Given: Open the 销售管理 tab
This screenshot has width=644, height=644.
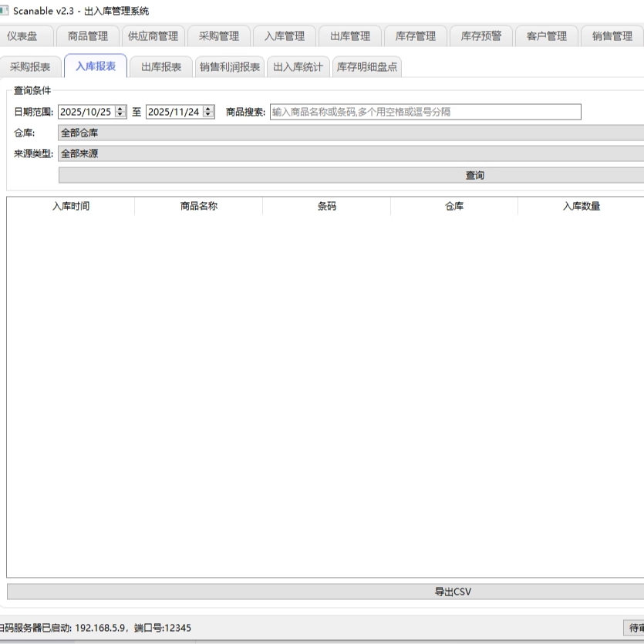Looking at the screenshot, I should [612, 35].
